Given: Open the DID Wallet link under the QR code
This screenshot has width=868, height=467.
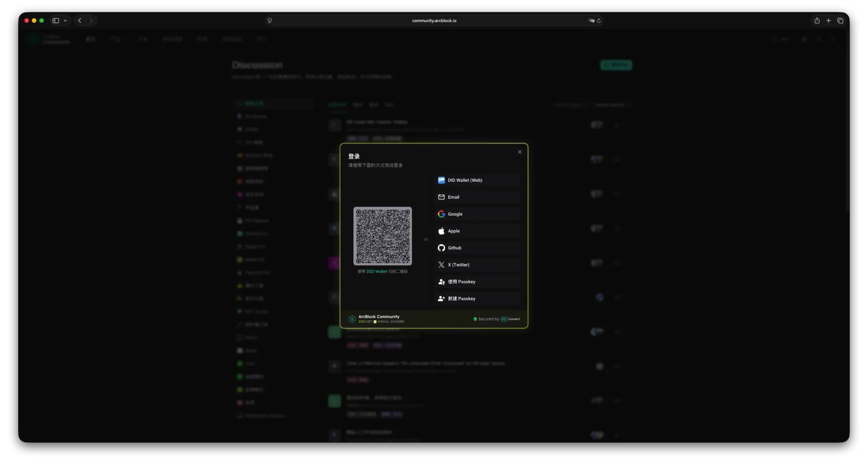Looking at the screenshot, I should [376, 272].
